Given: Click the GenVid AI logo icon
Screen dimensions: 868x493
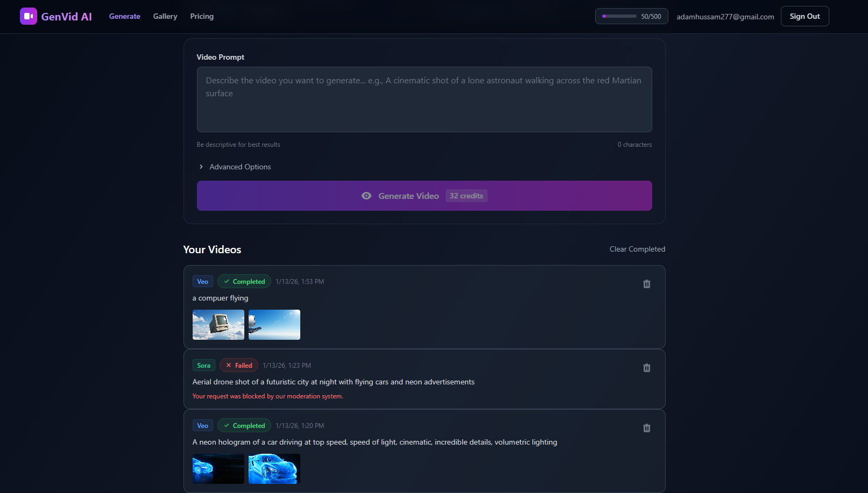Looking at the screenshot, I should click(x=29, y=16).
